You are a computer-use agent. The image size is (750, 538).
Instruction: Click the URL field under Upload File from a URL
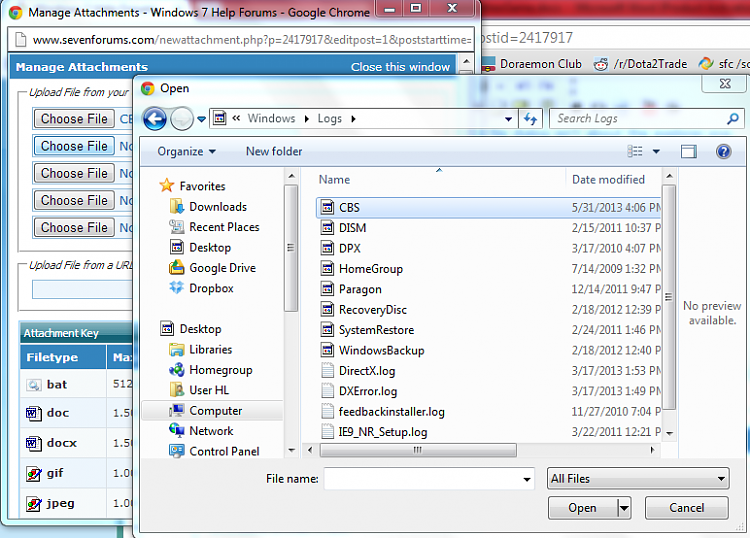pos(82,289)
